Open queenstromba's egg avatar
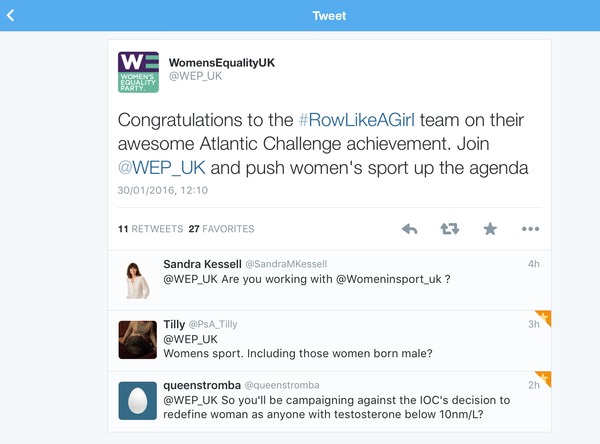This screenshot has height=444, width=600. (x=138, y=400)
